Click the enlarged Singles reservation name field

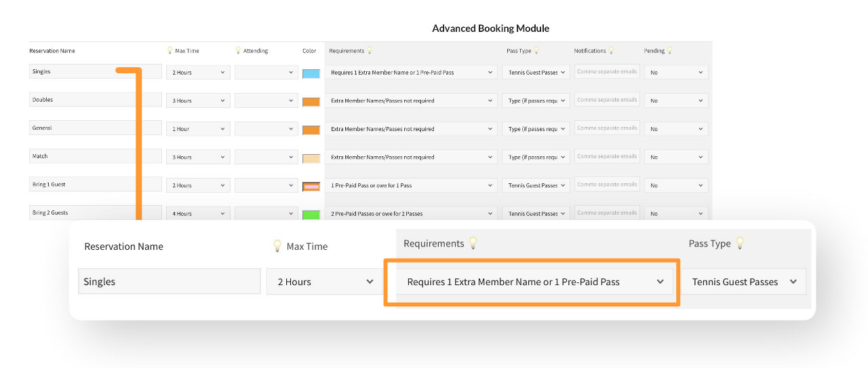(x=169, y=282)
